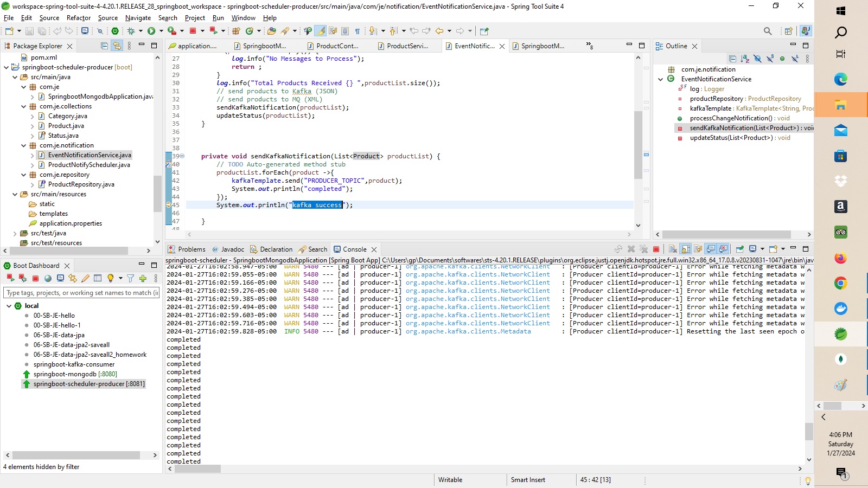
Task: Open console via monitor icon in Boot Dashboard
Action: pos(60,278)
